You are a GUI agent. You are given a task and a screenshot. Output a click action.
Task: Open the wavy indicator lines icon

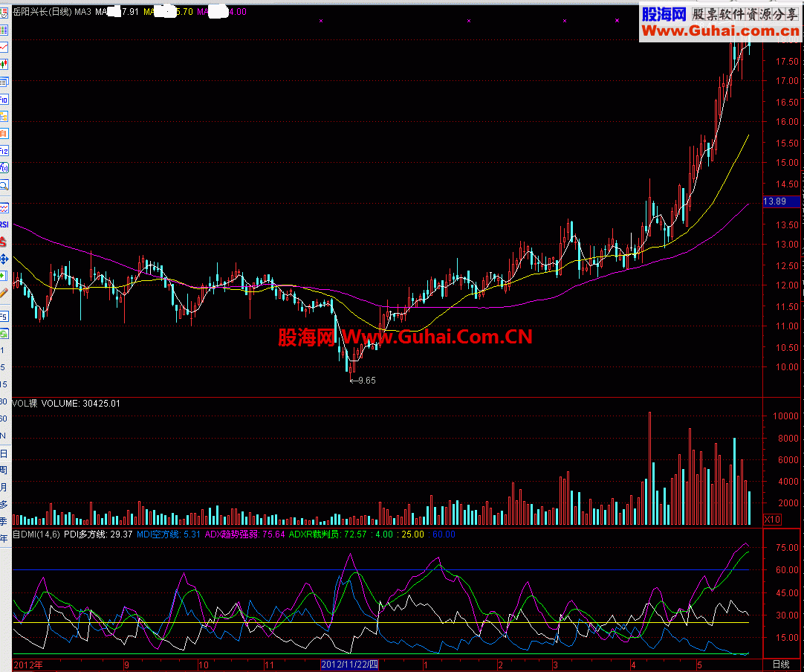click(4, 208)
